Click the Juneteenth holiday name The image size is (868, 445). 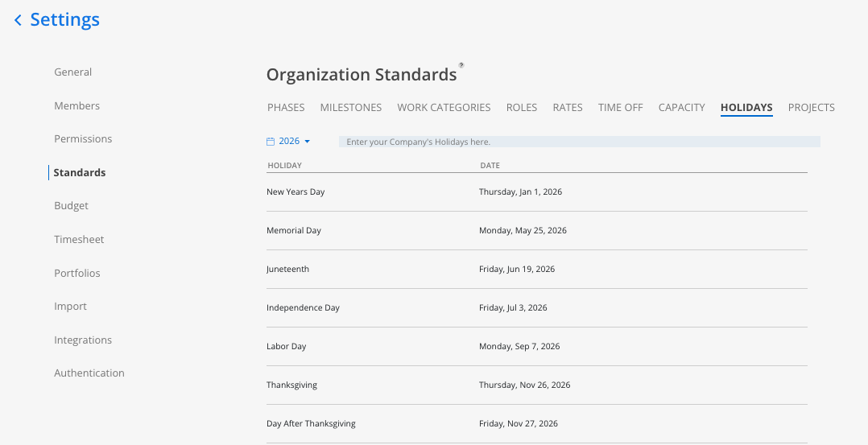pos(288,269)
